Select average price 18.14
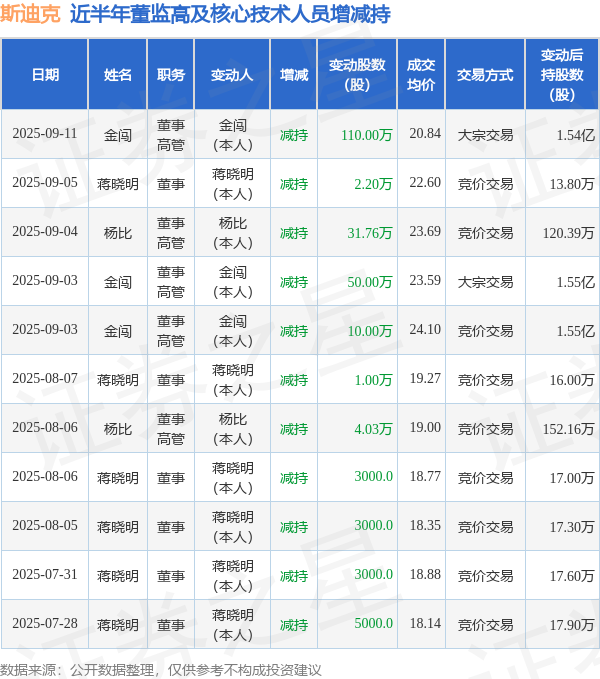Screen dimensions: 600x679 (425, 623)
